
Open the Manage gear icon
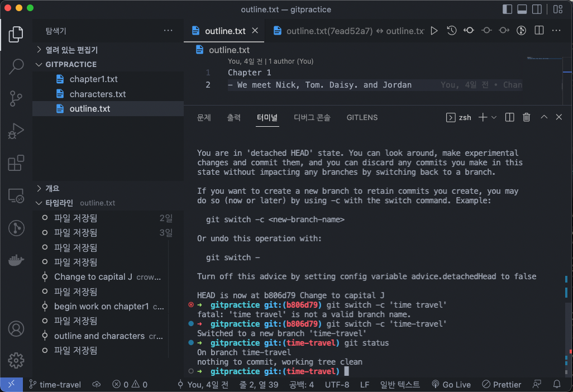[x=16, y=361]
